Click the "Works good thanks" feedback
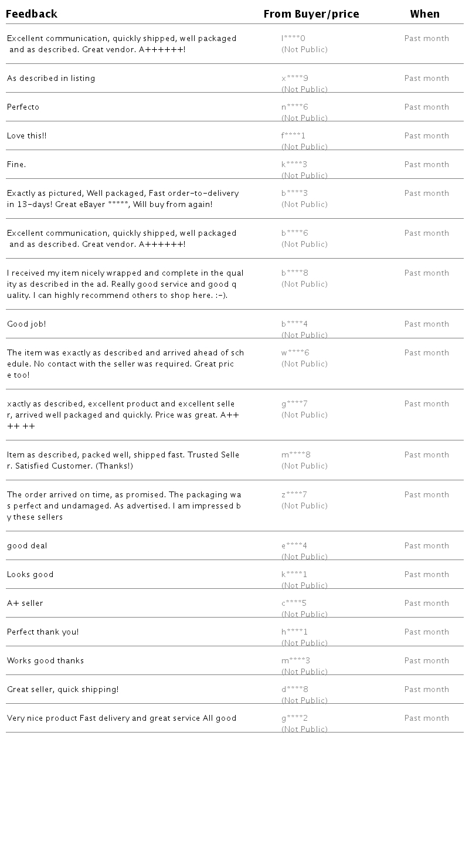 tap(45, 661)
